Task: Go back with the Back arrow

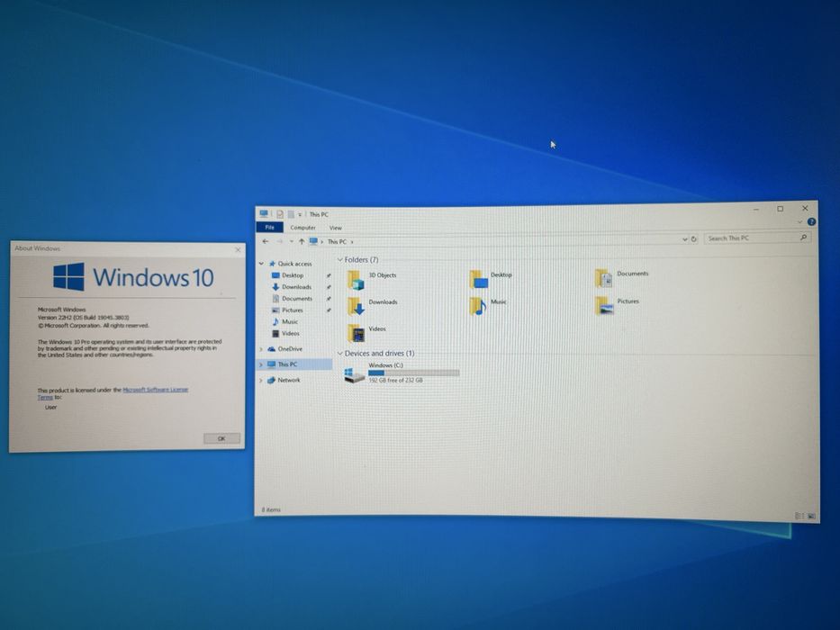Action: coord(266,241)
